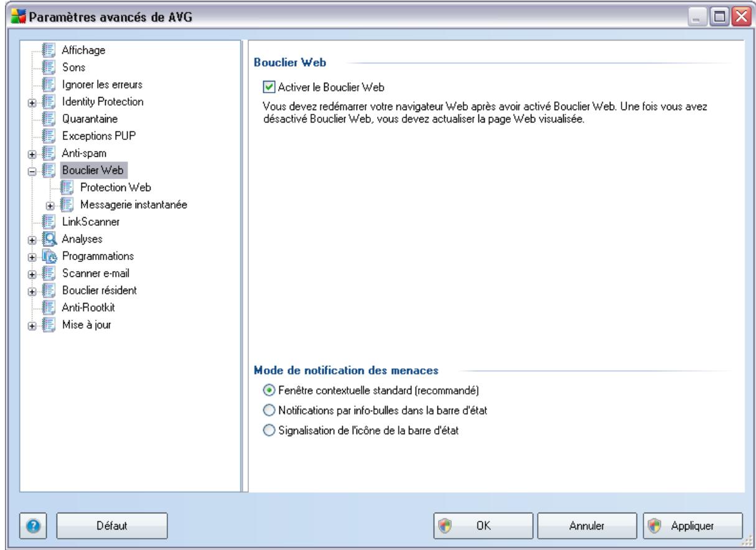Confirm with the OK button
This screenshot has height=550, width=756.
(485, 525)
